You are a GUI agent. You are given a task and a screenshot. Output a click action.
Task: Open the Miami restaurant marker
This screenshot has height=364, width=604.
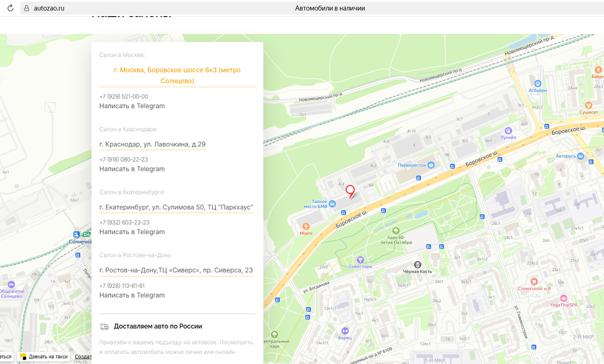[306, 226]
